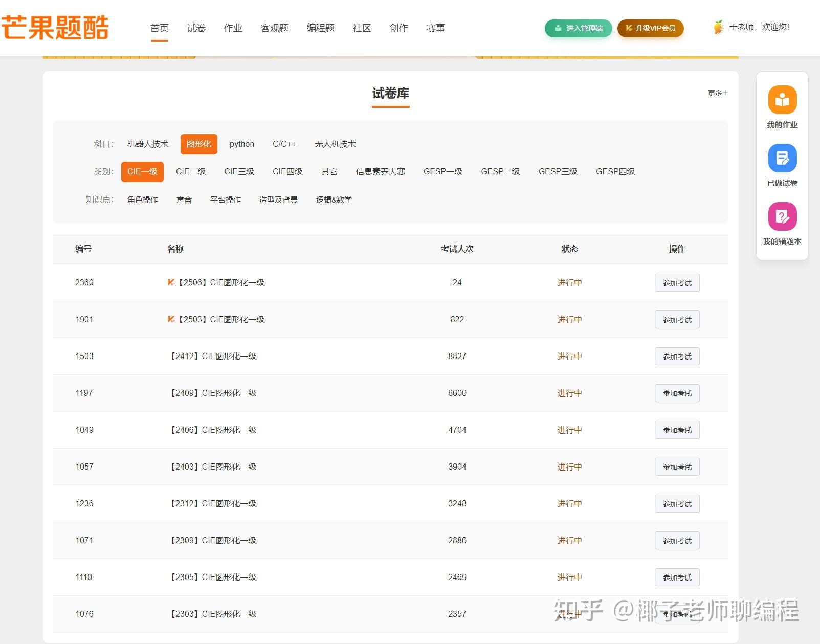Click the VIP badge on exam 【2503】
The width and height of the screenshot is (820, 644).
(171, 319)
